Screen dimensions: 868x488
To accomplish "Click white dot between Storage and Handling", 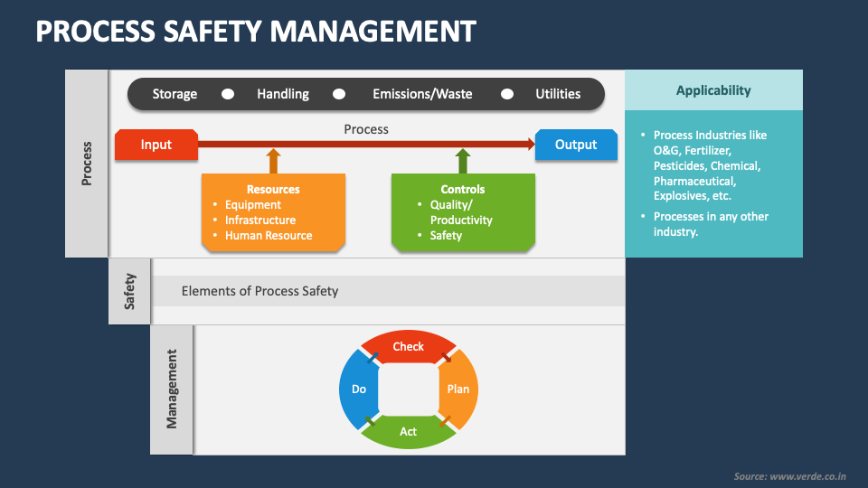I will click(228, 94).
